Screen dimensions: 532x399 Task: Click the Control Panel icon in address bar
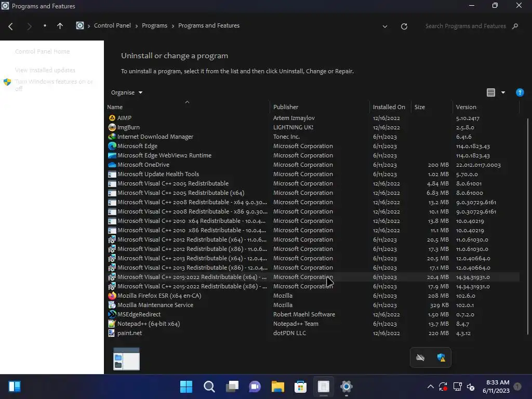click(x=79, y=25)
